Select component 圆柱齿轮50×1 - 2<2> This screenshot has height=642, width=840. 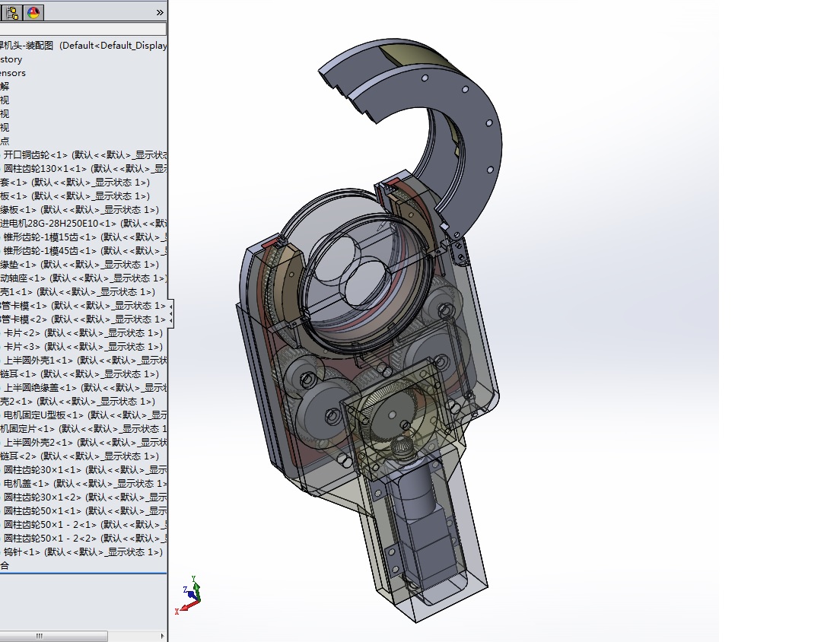click(85, 538)
